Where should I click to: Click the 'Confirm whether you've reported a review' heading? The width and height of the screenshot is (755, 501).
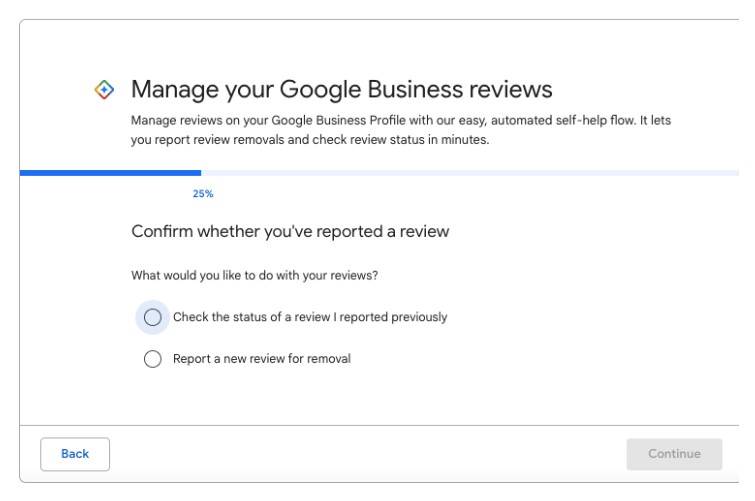point(290,231)
